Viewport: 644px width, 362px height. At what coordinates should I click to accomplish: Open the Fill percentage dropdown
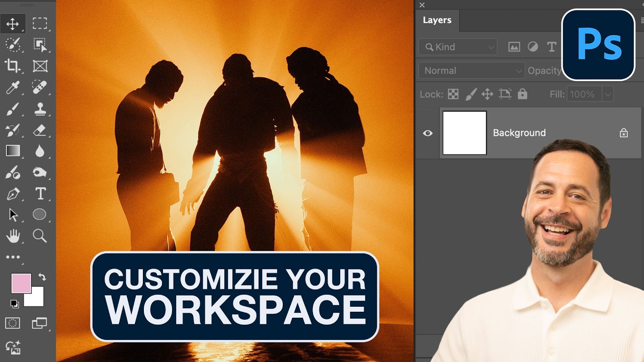607,94
